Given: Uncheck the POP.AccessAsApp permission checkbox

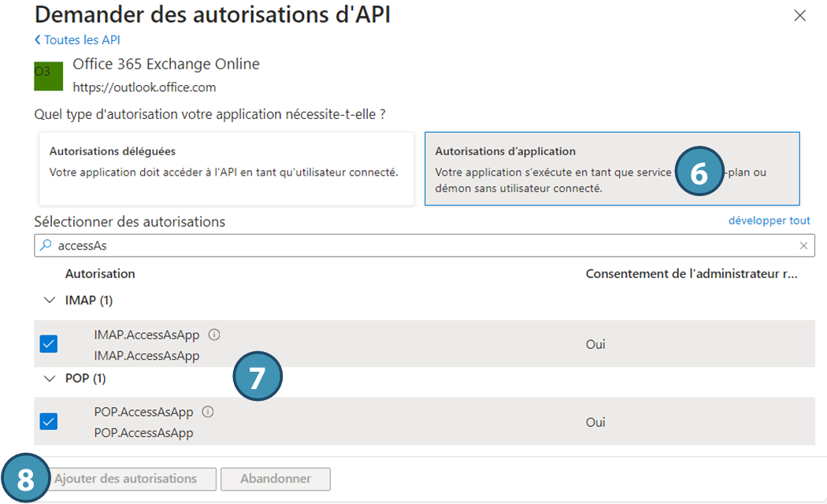Looking at the screenshot, I should [x=49, y=421].
